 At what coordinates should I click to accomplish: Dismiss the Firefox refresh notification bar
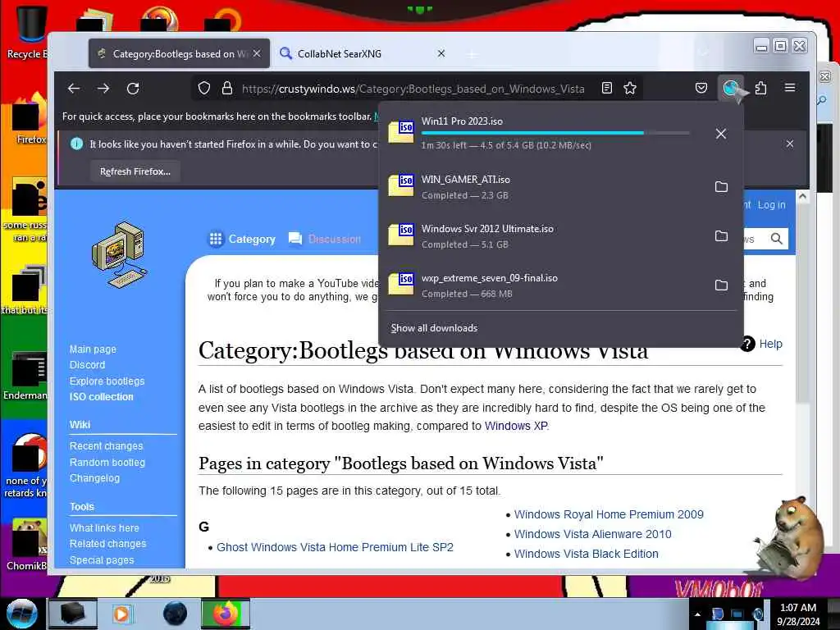click(790, 144)
